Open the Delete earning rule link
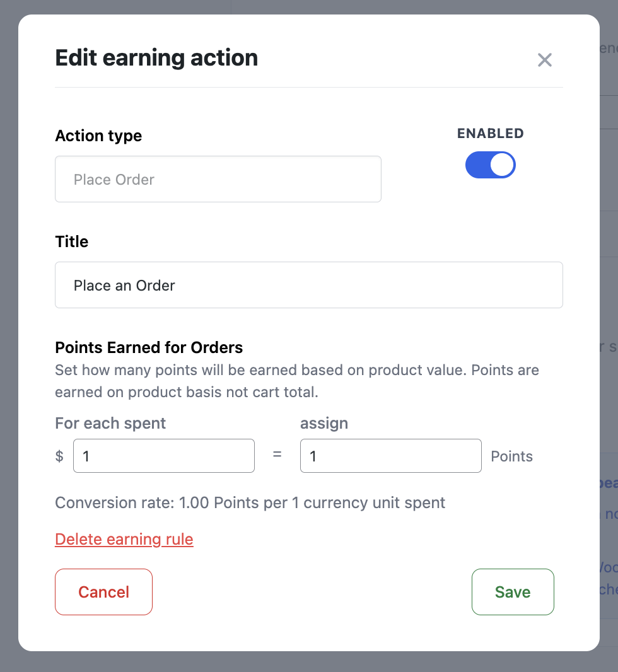This screenshot has width=618, height=672. 124,539
